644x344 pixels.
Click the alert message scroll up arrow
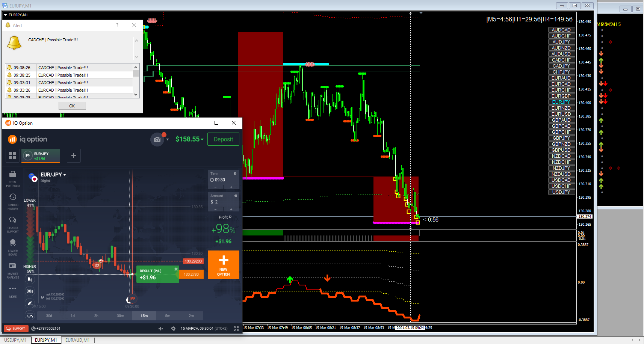point(136,41)
